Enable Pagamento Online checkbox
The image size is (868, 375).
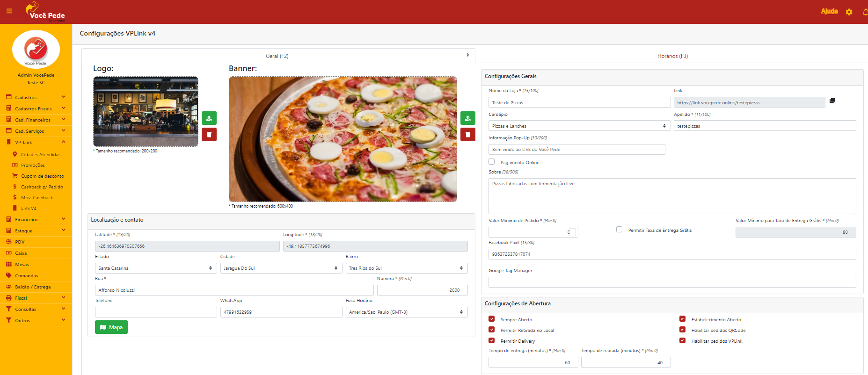pyautogui.click(x=491, y=162)
